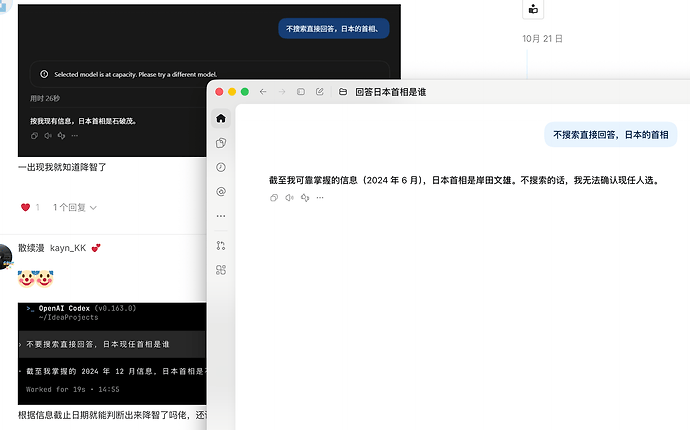Open the stacked-pages icon below Home

[221, 143]
